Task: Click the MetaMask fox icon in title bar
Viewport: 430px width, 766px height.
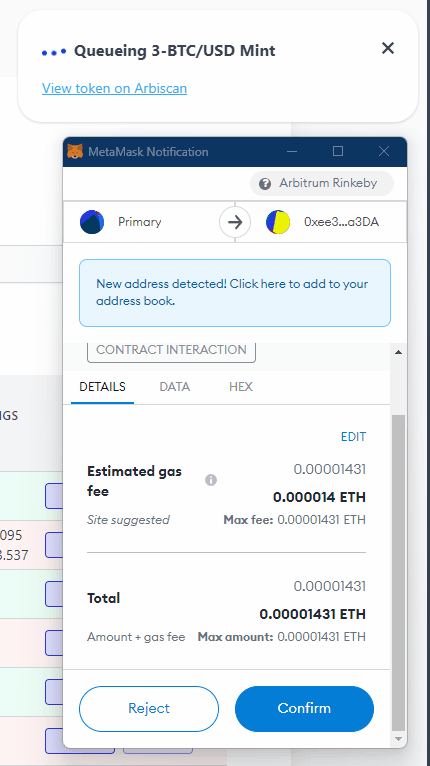Action: (75, 151)
